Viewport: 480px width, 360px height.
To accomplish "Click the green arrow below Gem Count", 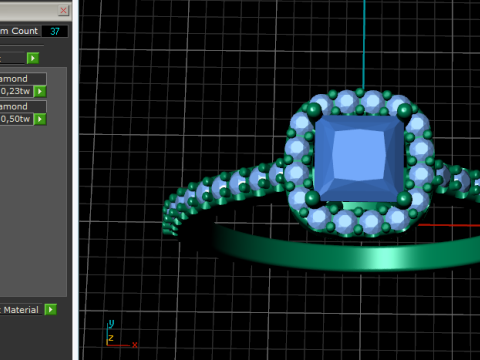I will pos(33,58).
